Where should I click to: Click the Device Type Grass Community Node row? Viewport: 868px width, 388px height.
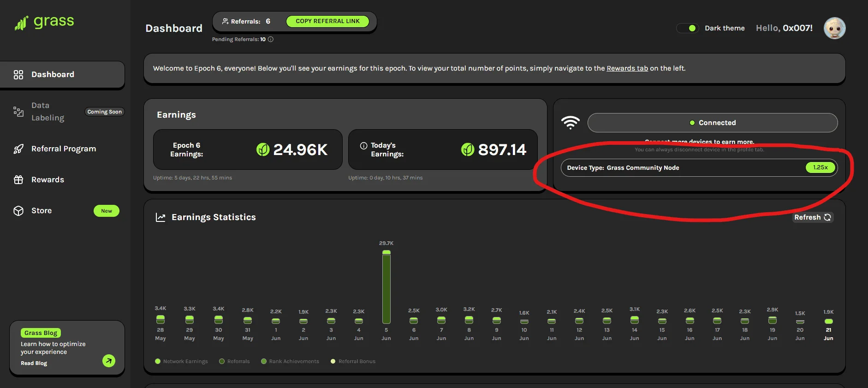[699, 167]
